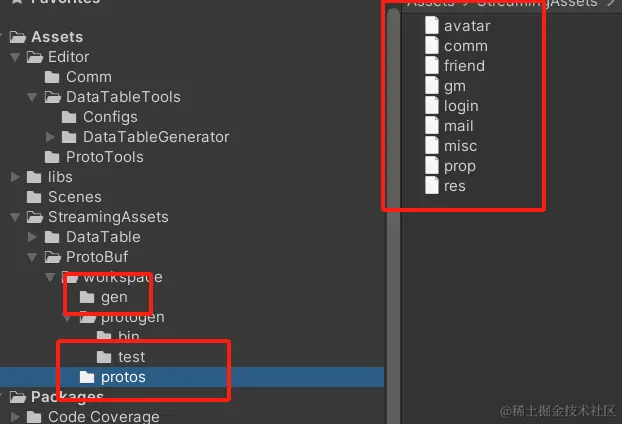Select the Scenes folder icon
This screenshot has height=424, width=622.
pos(35,197)
